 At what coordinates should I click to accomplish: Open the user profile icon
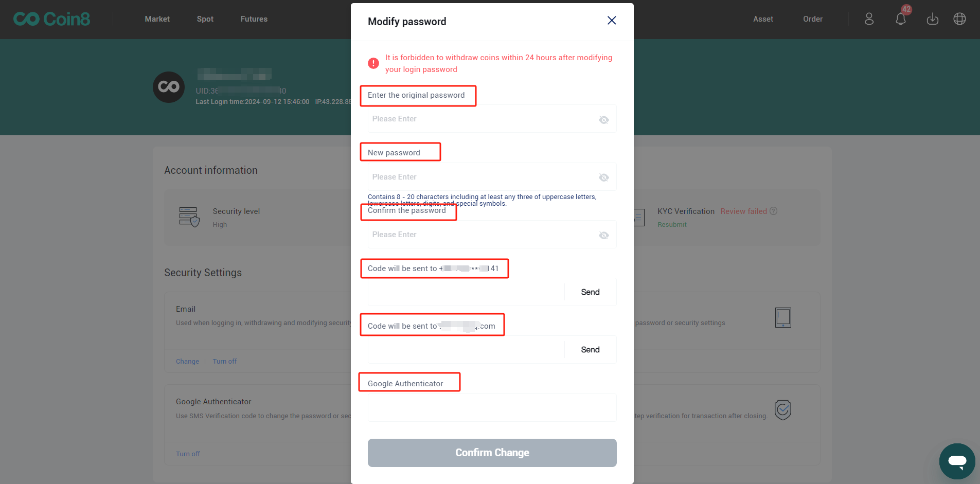click(x=869, y=19)
